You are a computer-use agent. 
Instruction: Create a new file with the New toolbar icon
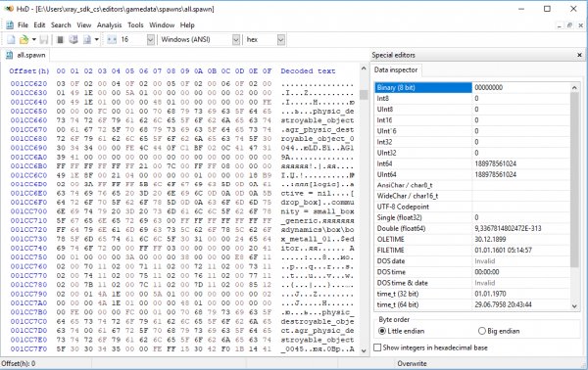click(11, 40)
